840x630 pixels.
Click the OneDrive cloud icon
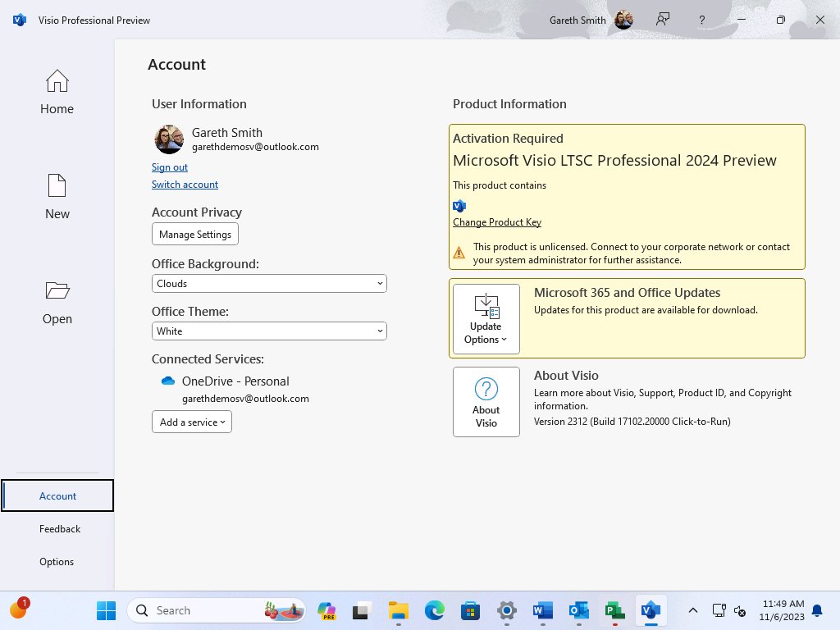167,381
